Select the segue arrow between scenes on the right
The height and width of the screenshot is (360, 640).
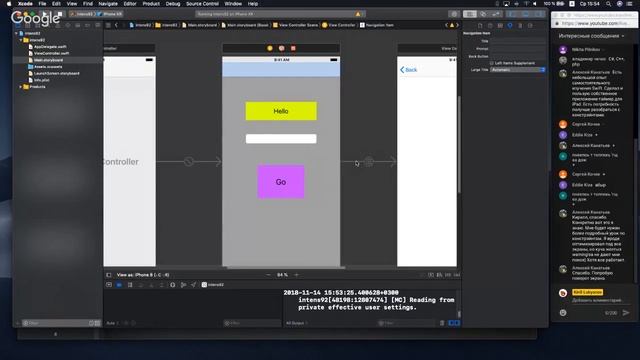pos(369,162)
